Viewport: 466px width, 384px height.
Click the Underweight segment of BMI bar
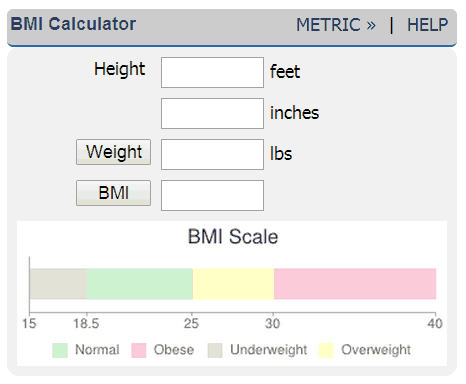[58, 284]
